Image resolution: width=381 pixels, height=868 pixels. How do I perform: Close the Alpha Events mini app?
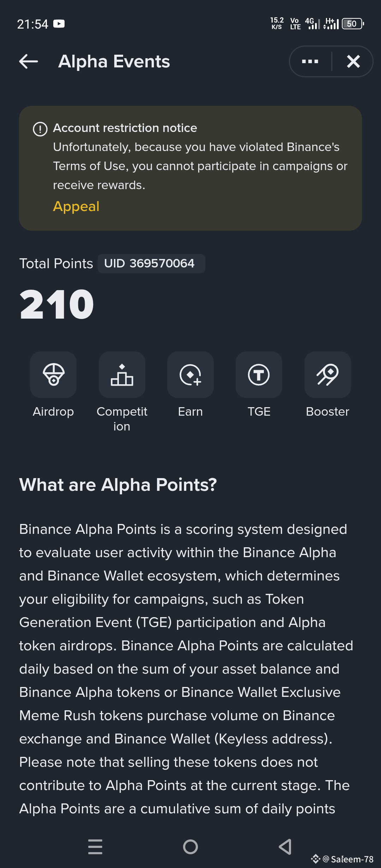pyautogui.click(x=353, y=61)
